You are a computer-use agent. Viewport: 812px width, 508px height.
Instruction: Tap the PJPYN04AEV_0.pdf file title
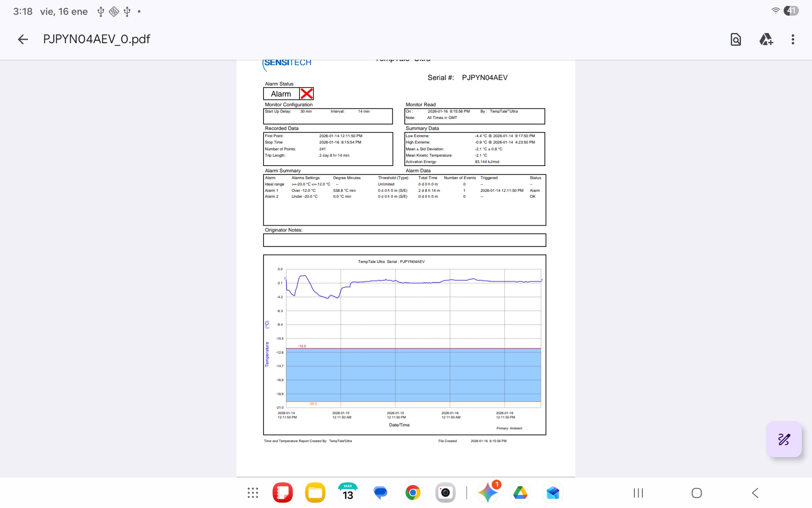pyautogui.click(x=96, y=39)
